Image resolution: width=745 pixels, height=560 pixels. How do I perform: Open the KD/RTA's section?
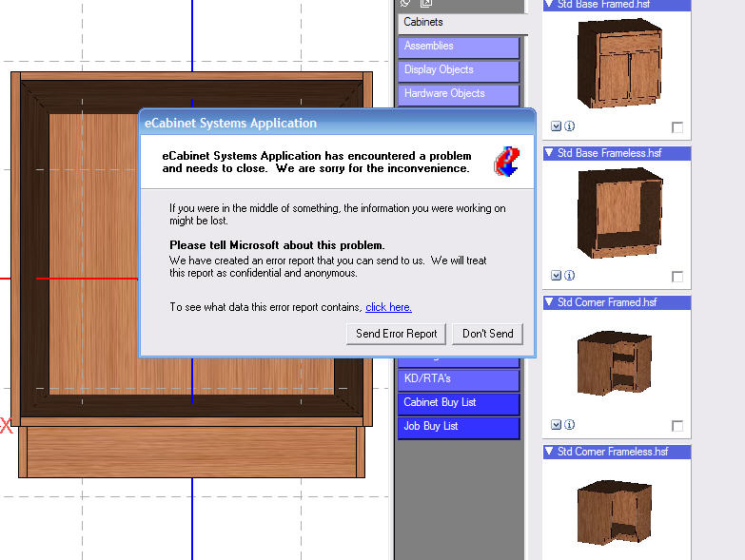[x=459, y=379]
